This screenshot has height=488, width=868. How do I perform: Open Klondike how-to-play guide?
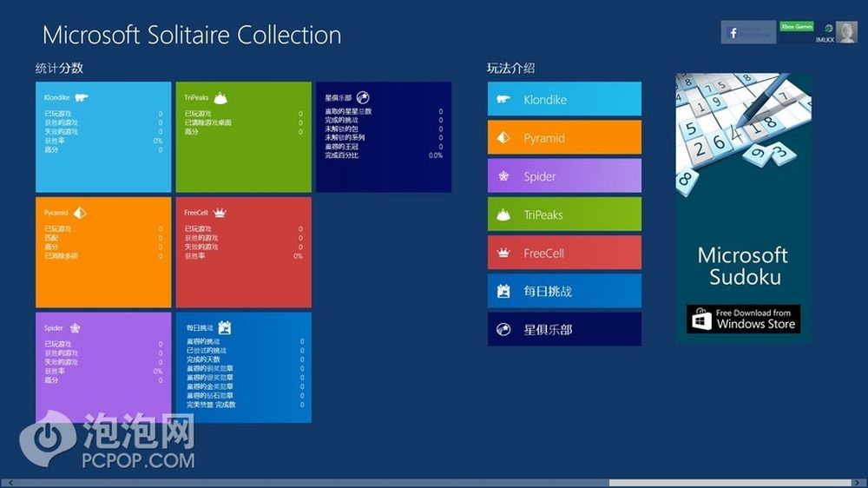pos(565,99)
